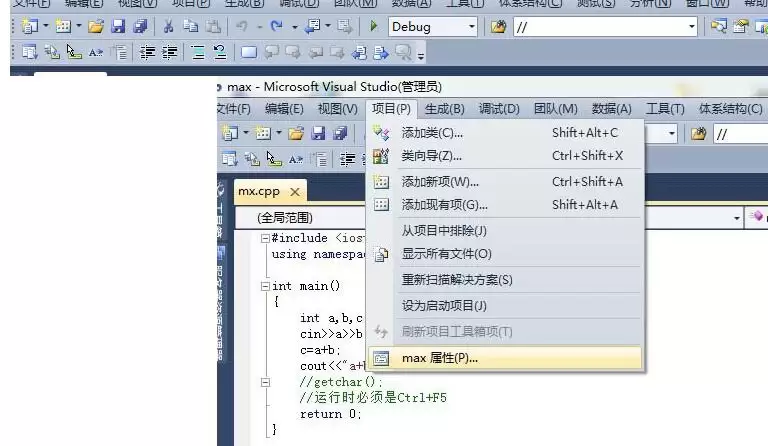Click Open File icon in max window toolbar
Image resolution: width=768 pixels, height=446 pixels.
296,133
